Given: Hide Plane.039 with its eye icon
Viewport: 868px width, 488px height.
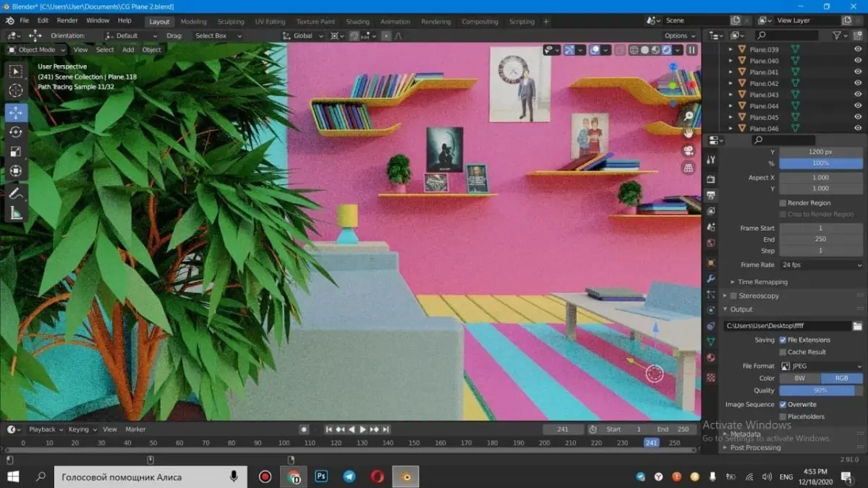Looking at the screenshot, I should 858,50.
